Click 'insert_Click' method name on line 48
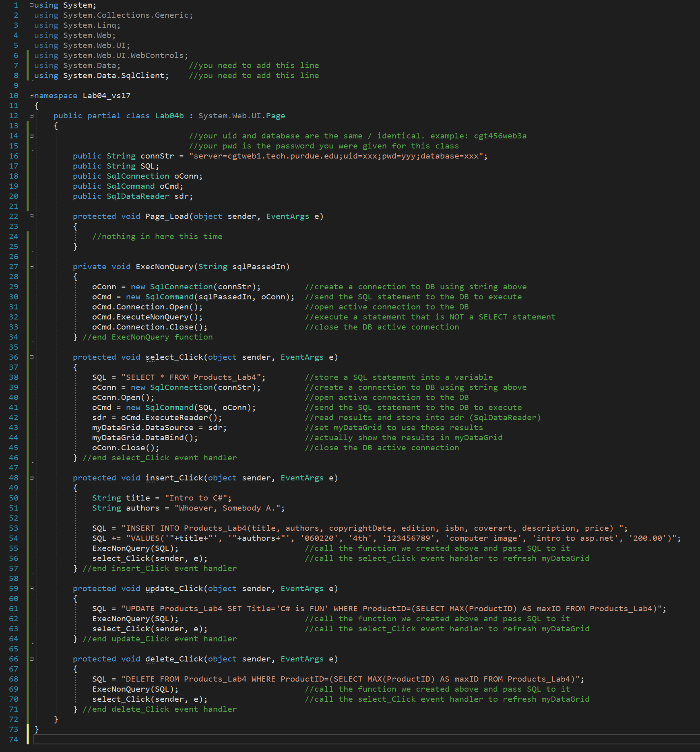 point(174,478)
